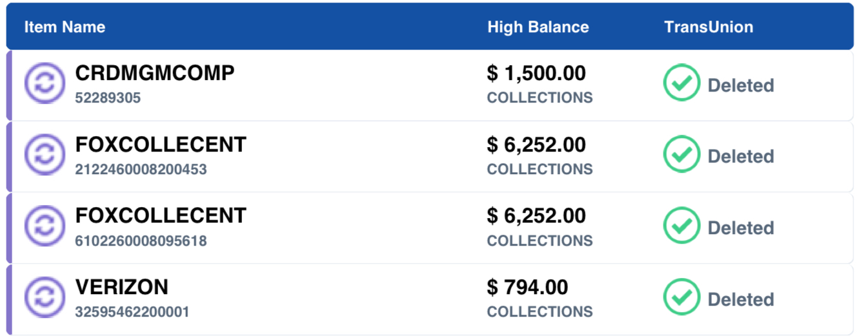Click the $ 794.00 high balance amount
Viewport: 868px width, 336px height.
click(x=527, y=287)
